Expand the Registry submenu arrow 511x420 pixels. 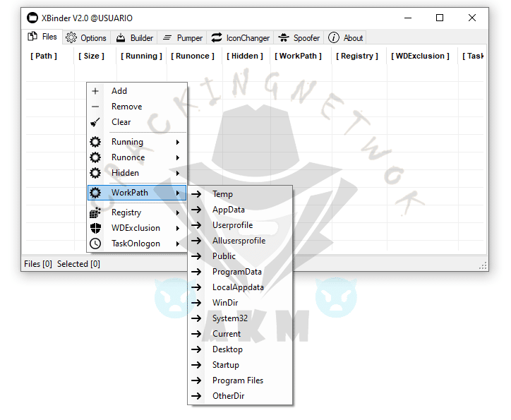click(x=178, y=212)
